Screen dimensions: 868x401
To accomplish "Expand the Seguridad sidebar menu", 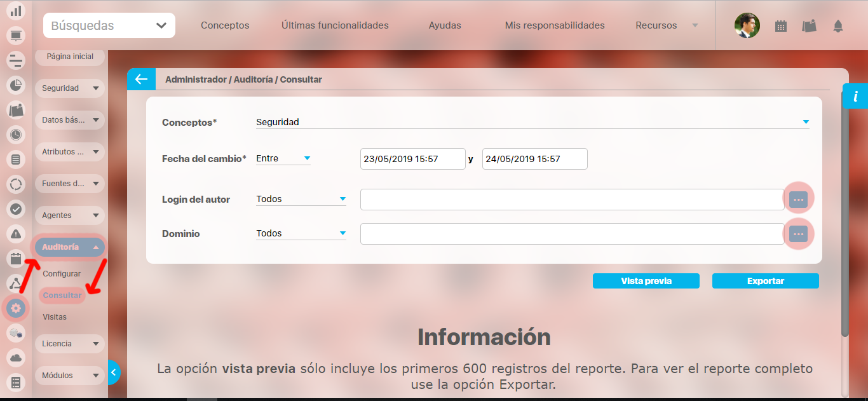I will (69, 88).
